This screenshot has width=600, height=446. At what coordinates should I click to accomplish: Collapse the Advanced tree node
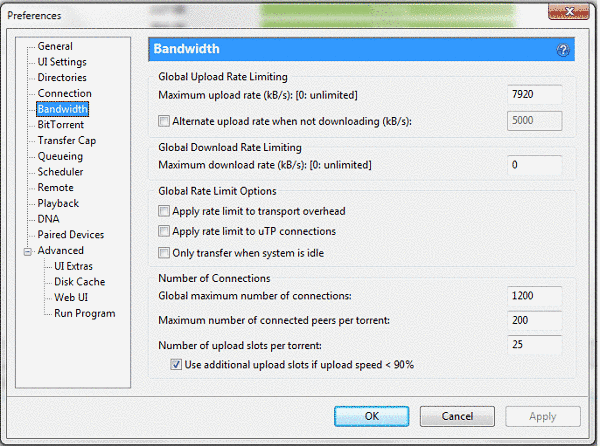[28, 252]
